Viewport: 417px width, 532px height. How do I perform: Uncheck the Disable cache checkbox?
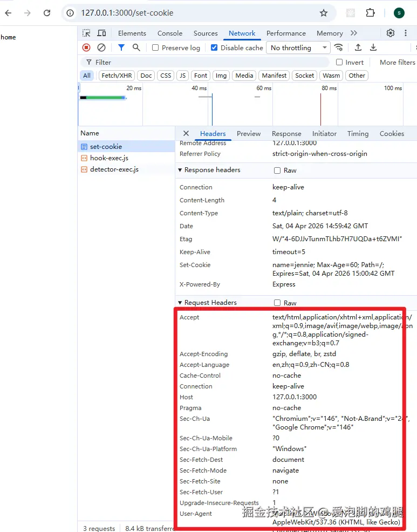tap(214, 47)
